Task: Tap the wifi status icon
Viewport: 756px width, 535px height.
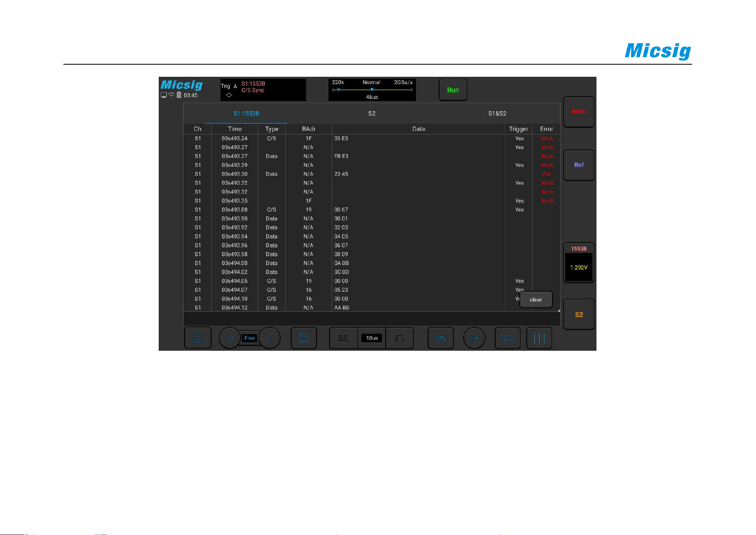Action: (171, 95)
